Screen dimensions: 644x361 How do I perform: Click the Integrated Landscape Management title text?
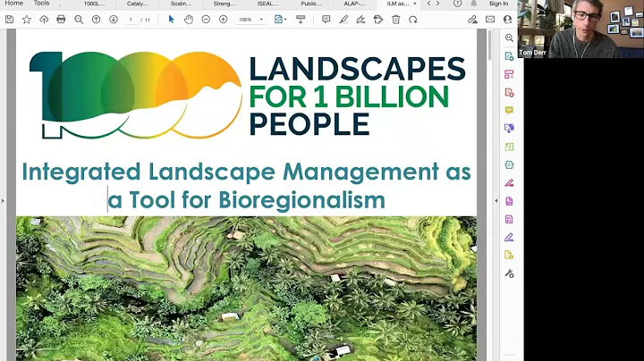tap(247, 186)
